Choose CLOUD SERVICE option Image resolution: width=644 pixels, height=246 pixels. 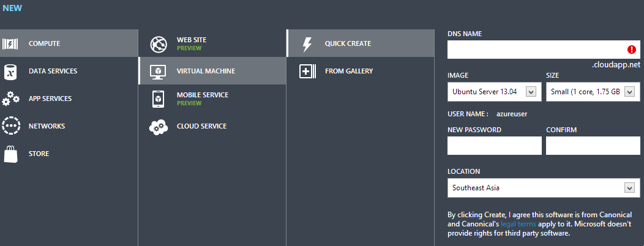coord(212,125)
